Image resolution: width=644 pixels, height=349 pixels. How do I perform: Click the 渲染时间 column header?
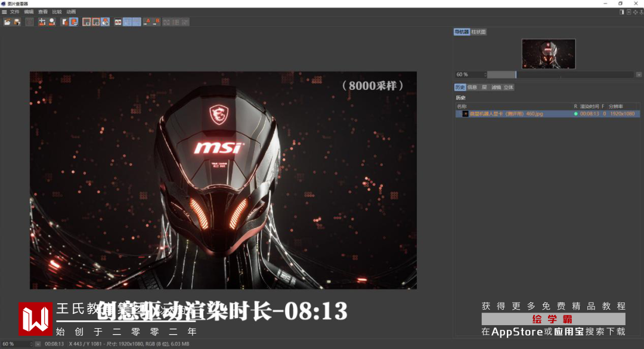pyautogui.click(x=589, y=106)
